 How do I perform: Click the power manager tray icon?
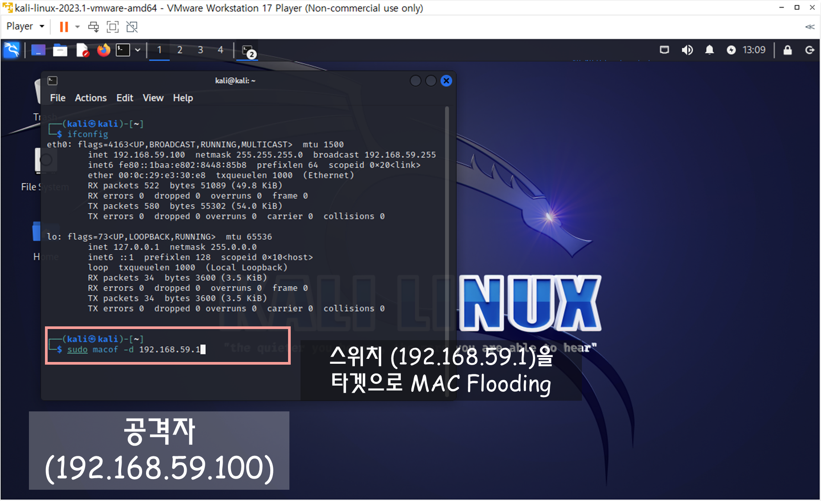tap(731, 50)
